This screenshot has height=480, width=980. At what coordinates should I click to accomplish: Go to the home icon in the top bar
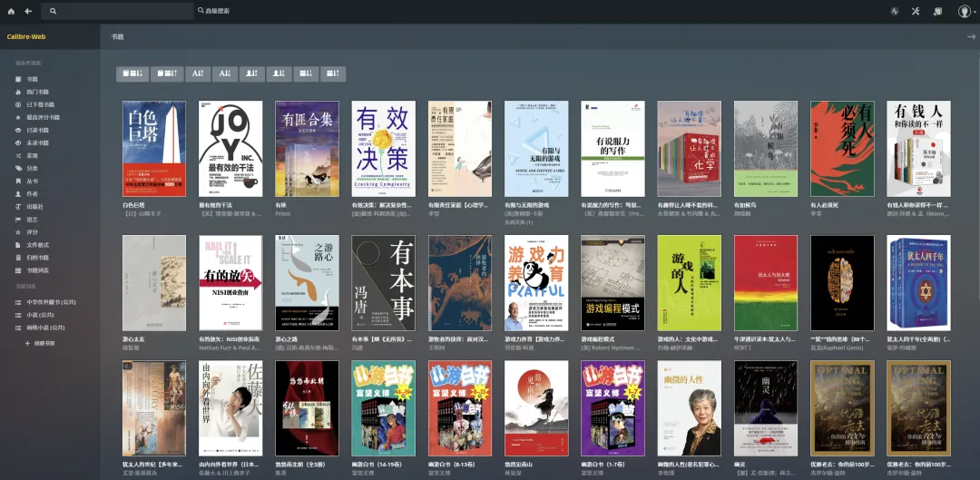[x=11, y=11]
